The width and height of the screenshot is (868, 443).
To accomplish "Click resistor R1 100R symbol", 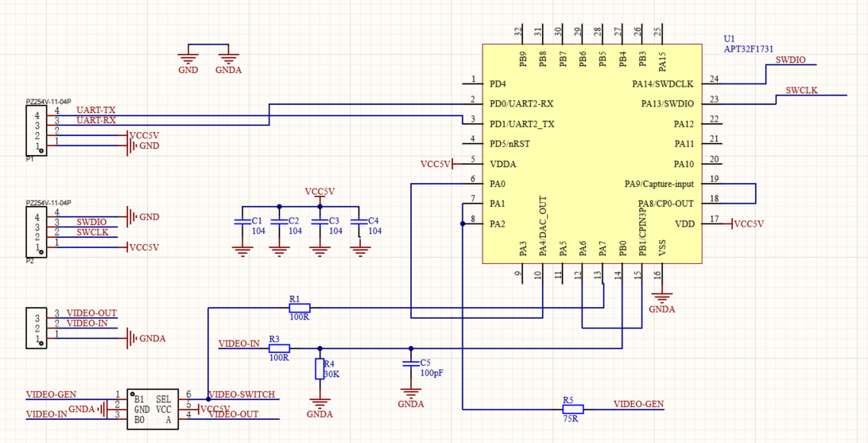I will point(300,307).
